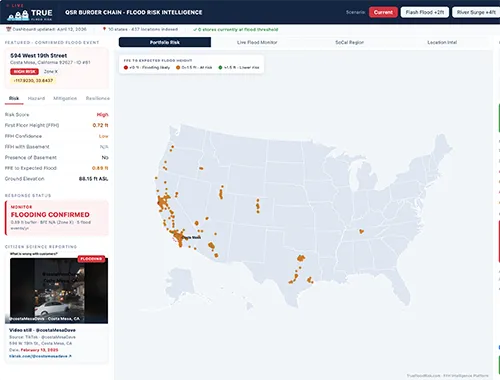500x380 pixels.
Task: Click the calendar icon beside Dashboard updated
Action: tap(9, 29)
